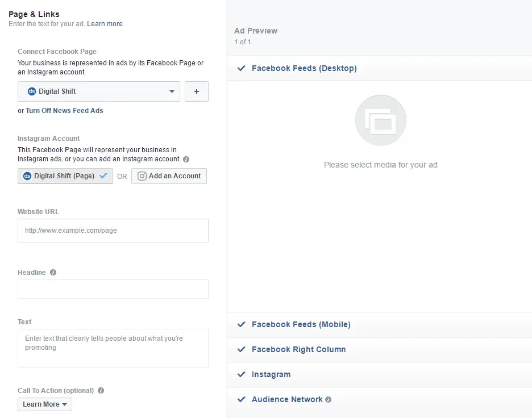Click the plus button to add a page
This screenshot has height=418, width=532.
196,91
